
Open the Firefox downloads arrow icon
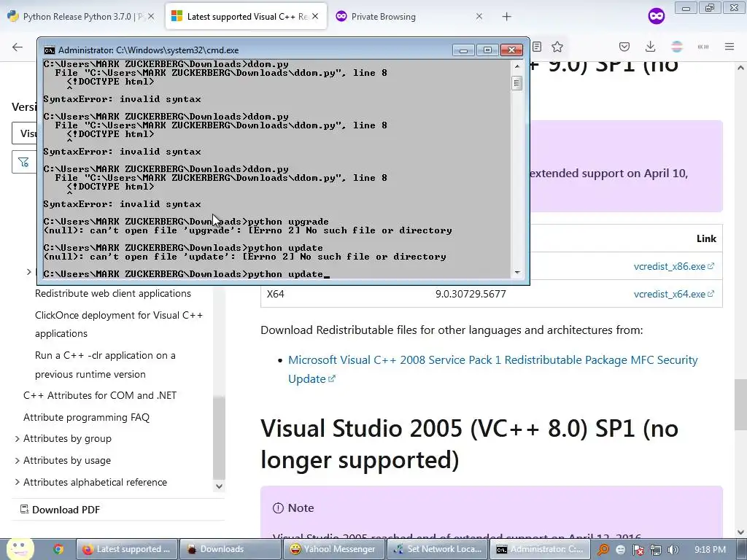650,47
